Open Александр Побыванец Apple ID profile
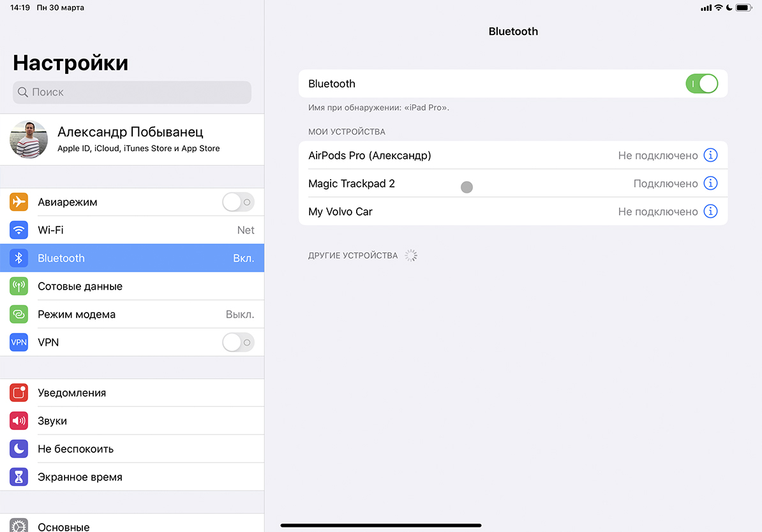The height and width of the screenshot is (532, 762). [132, 140]
